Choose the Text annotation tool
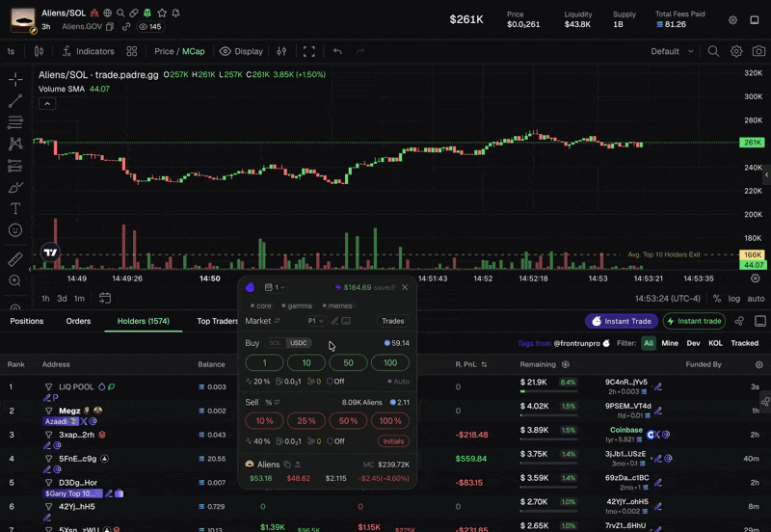The height and width of the screenshot is (532, 771). pos(15,208)
